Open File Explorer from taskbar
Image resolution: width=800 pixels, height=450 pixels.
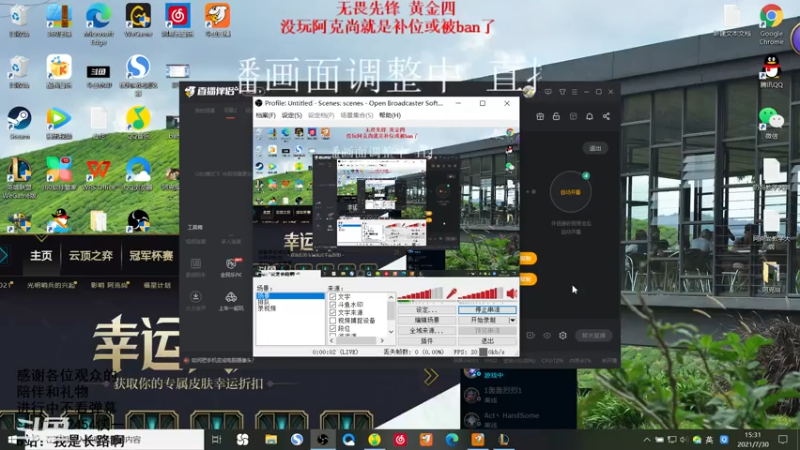pos(271,439)
